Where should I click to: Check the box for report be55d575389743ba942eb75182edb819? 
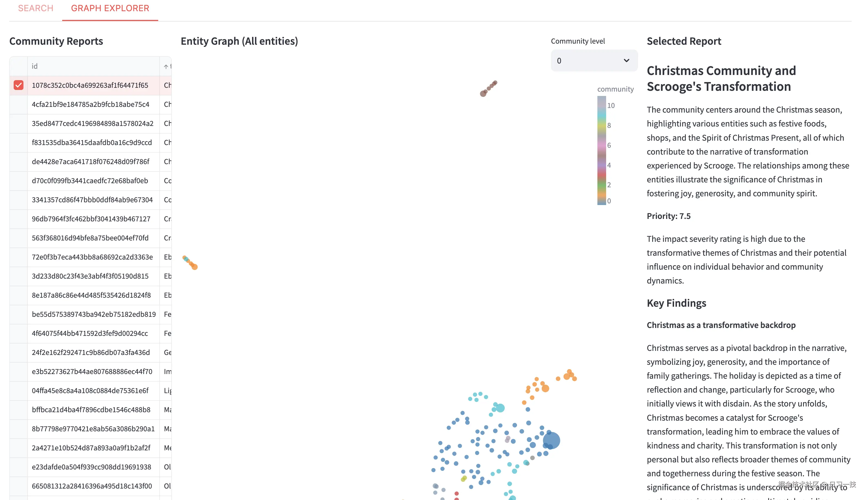tap(18, 314)
